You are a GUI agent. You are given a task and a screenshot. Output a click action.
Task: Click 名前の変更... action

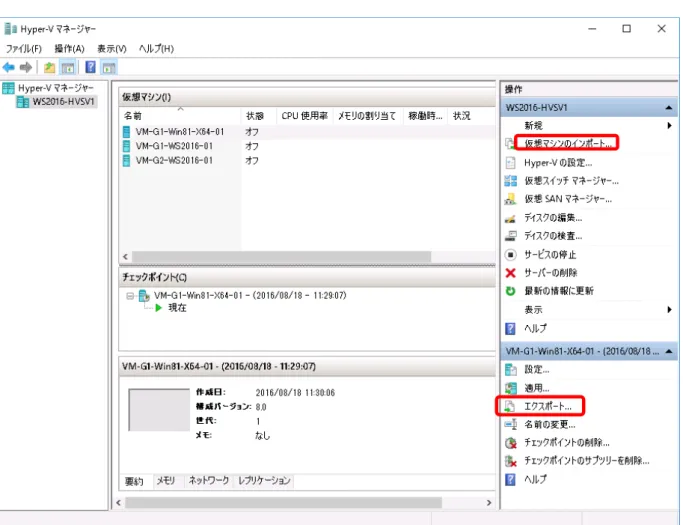pyautogui.click(x=550, y=424)
